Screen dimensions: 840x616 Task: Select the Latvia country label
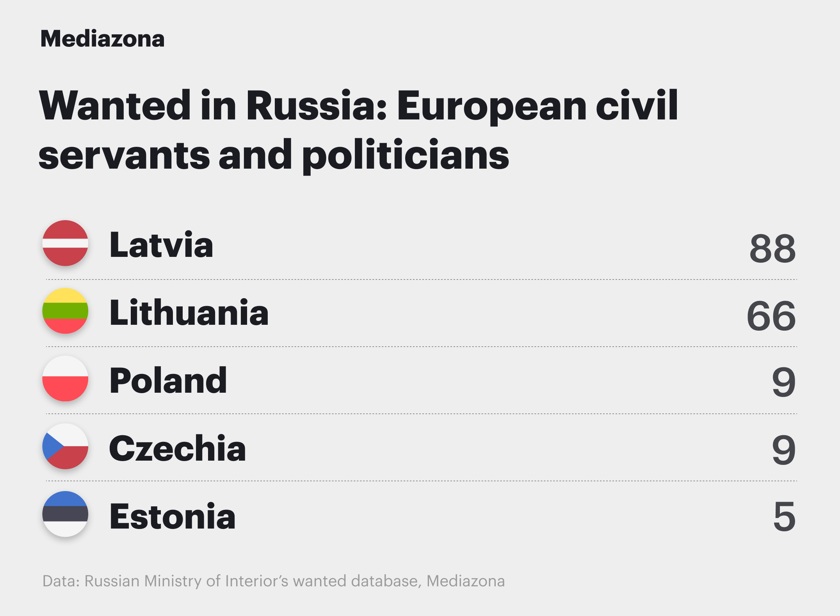pyautogui.click(x=162, y=245)
